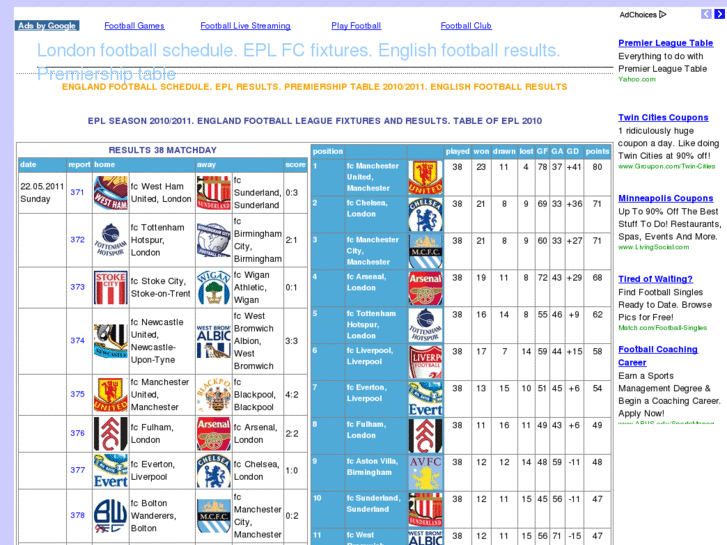Open match report 372
727x545 pixels.
[77, 240]
